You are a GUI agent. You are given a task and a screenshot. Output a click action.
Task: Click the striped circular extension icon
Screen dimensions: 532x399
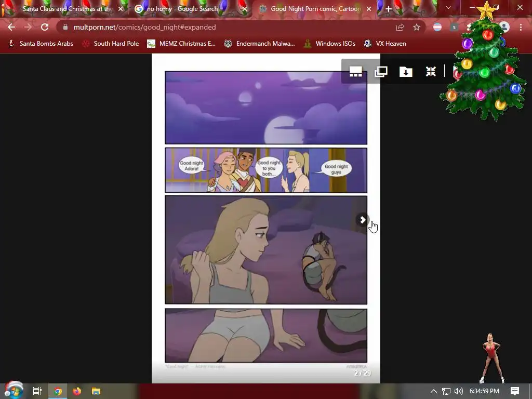tap(437, 27)
